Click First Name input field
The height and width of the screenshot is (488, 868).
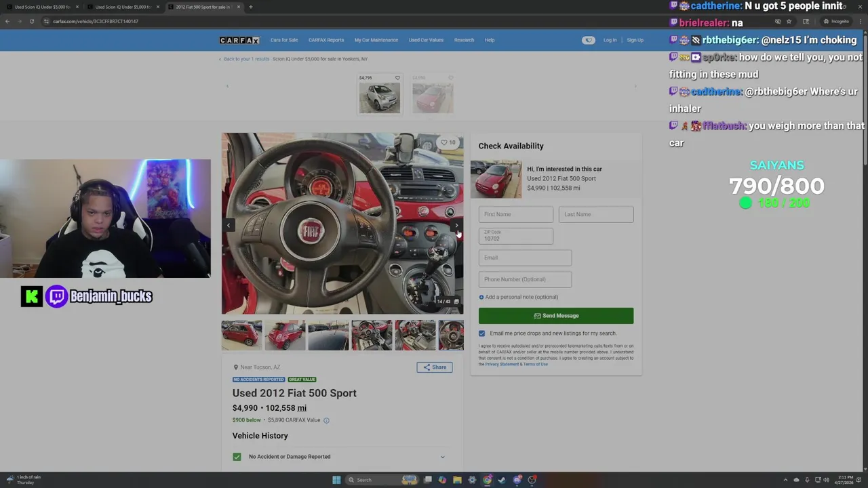coord(516,214)
